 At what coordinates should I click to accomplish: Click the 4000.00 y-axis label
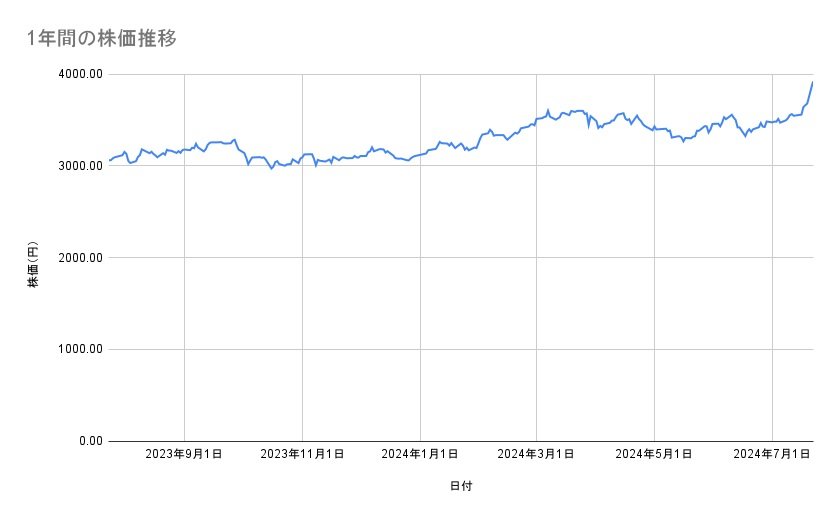pos(80,74)
